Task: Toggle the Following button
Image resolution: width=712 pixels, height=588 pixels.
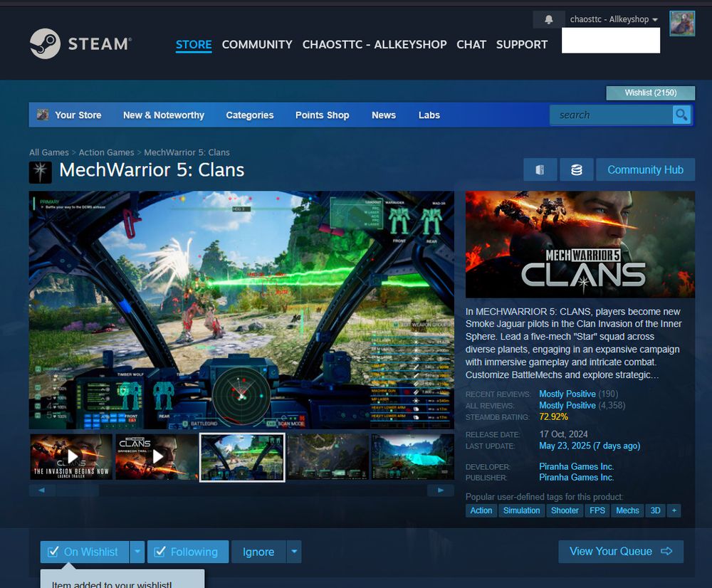Action: click(x=188, y=552)
